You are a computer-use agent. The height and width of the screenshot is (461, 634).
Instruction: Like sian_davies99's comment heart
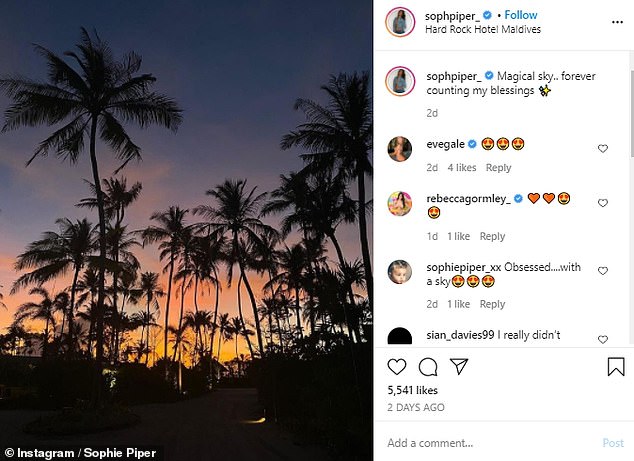click(603, 339)
